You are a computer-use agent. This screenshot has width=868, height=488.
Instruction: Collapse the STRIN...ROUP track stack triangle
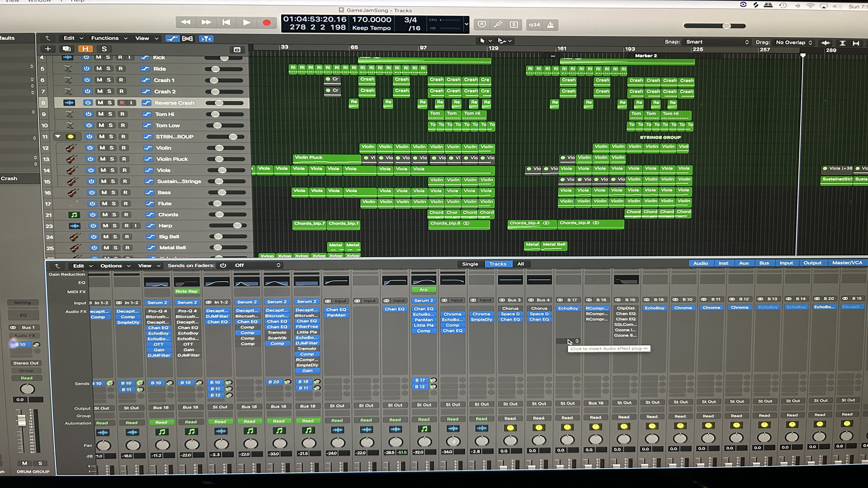click(58, 136)
